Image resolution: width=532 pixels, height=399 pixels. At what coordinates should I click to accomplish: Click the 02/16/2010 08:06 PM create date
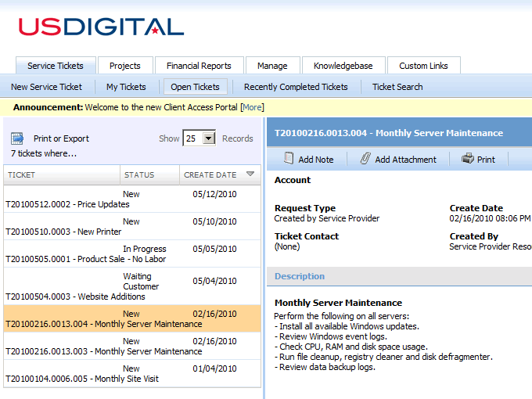(x=490, y=218)
